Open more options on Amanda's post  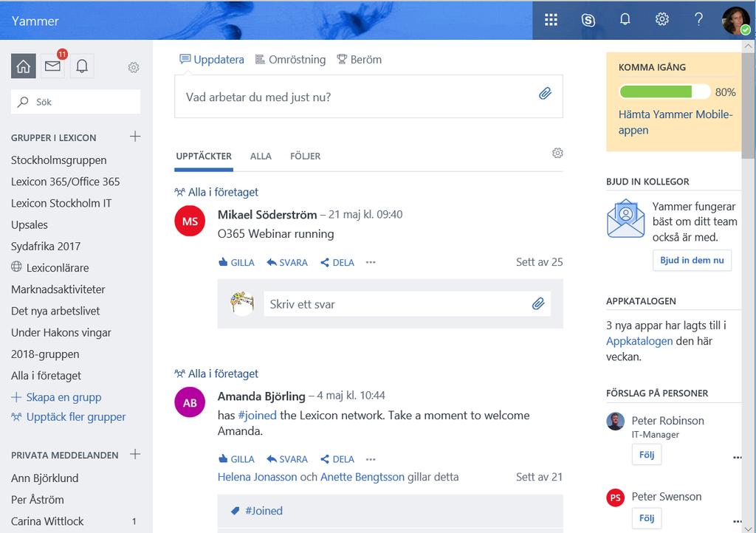click(371, 459)
